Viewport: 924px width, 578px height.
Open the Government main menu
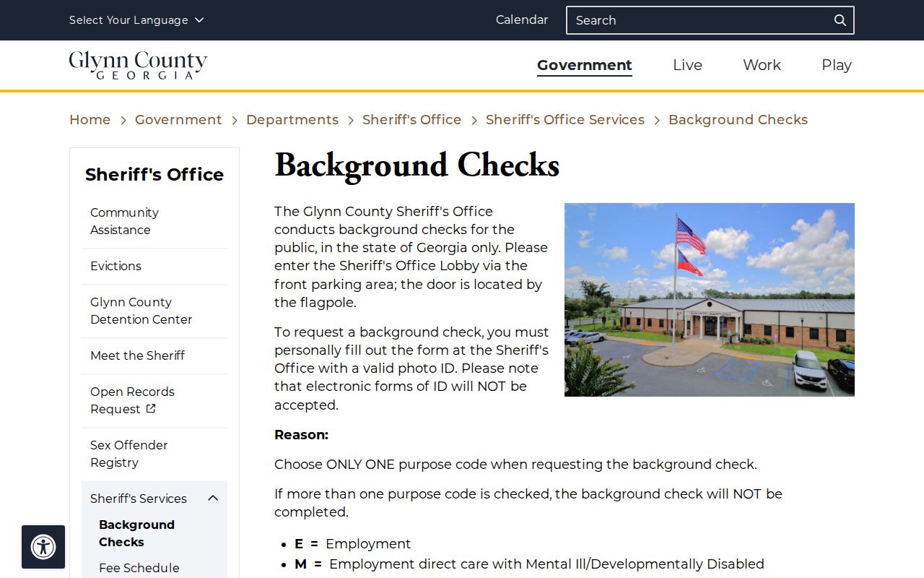[585, 65]
